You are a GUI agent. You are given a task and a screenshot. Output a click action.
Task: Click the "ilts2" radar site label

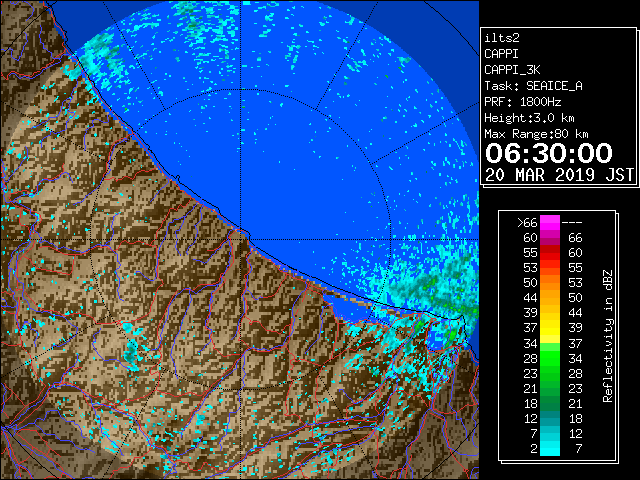coord(502,38)
